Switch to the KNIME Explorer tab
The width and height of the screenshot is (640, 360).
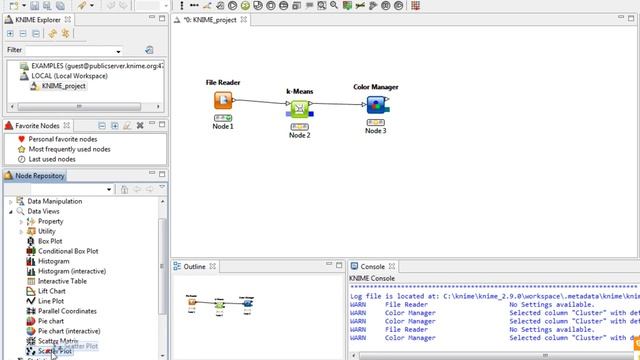[38, 20]
